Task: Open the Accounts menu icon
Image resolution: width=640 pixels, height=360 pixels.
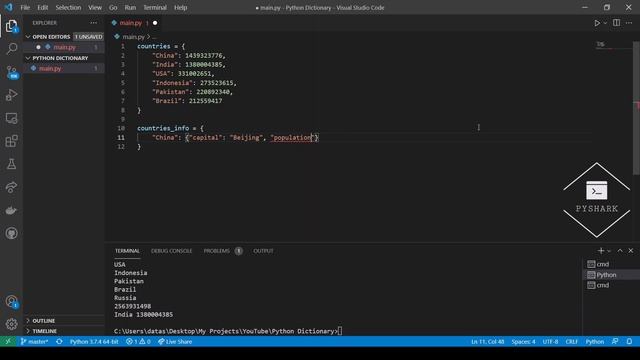Action: click(11, 302)
